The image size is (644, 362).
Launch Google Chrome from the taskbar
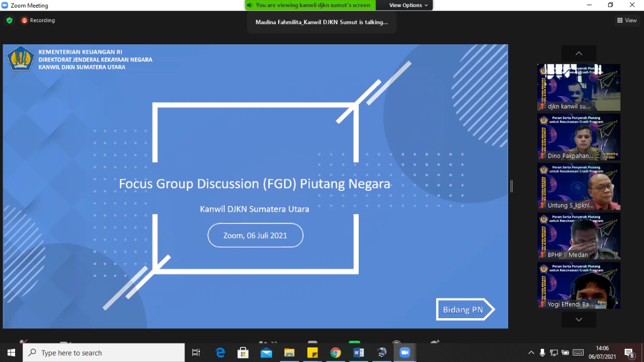336,352
